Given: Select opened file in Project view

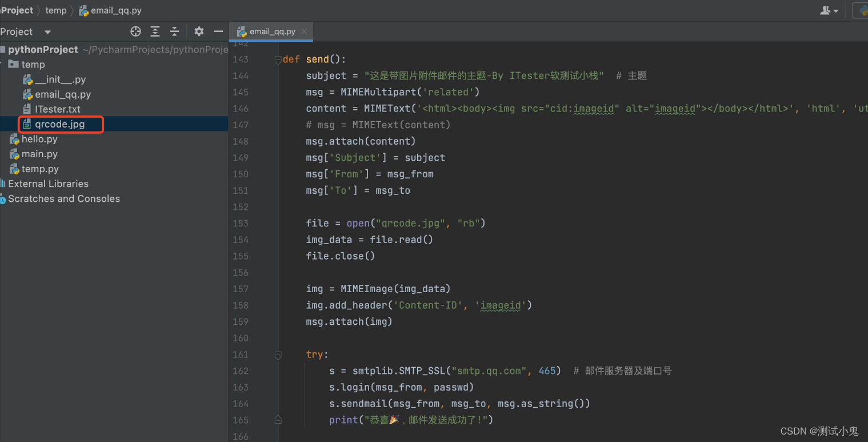Looking at the screenshot, I should pyautogui.click(x=135, y=31).
